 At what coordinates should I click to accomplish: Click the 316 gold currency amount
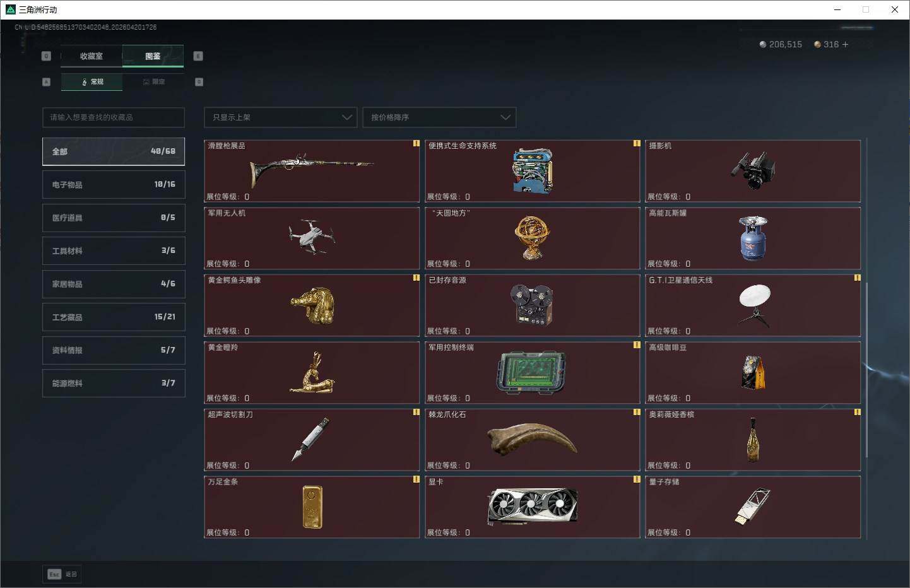click(831, 45)
